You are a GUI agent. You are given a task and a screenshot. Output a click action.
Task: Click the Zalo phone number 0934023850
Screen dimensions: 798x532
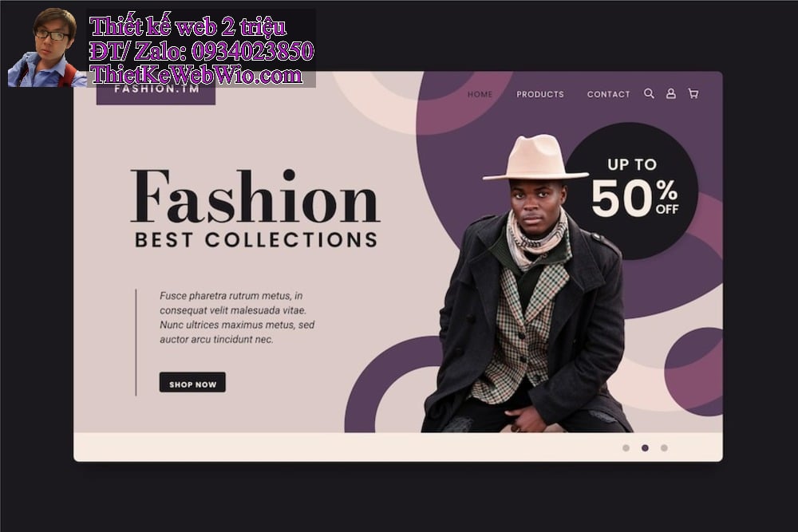pos(252,51)
